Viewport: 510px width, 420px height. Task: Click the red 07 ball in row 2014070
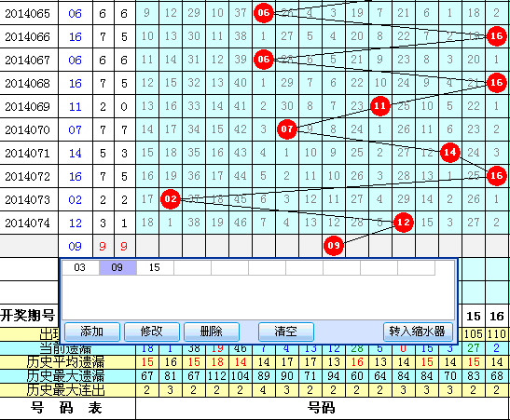287,129
